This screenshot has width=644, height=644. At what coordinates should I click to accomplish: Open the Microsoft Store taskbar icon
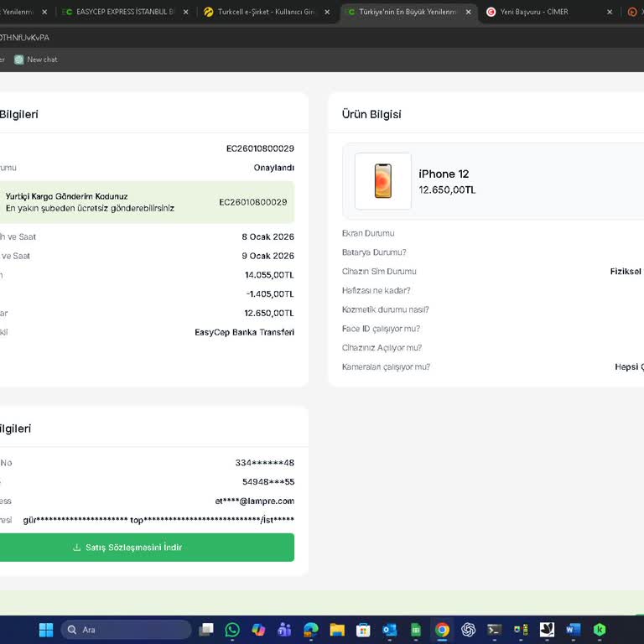(363, 630)
